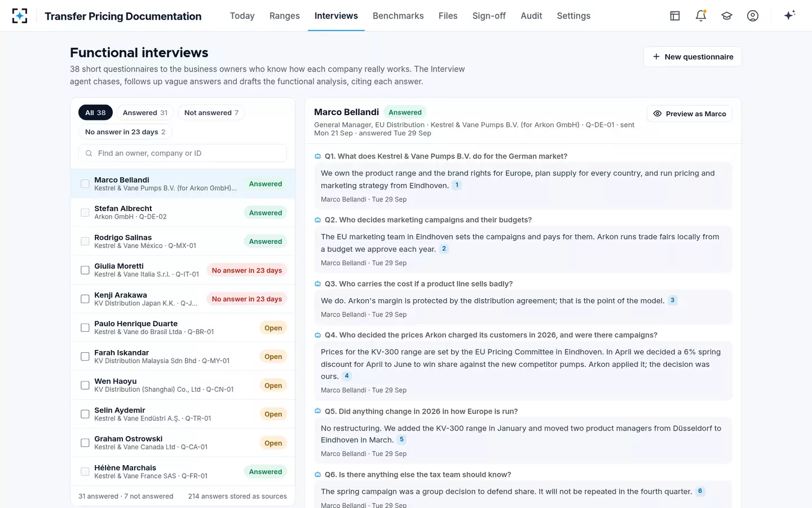The width and height of the screenshot is (812, 508).
Task: Open the Sign-off tab
Action: click(489, 16)
